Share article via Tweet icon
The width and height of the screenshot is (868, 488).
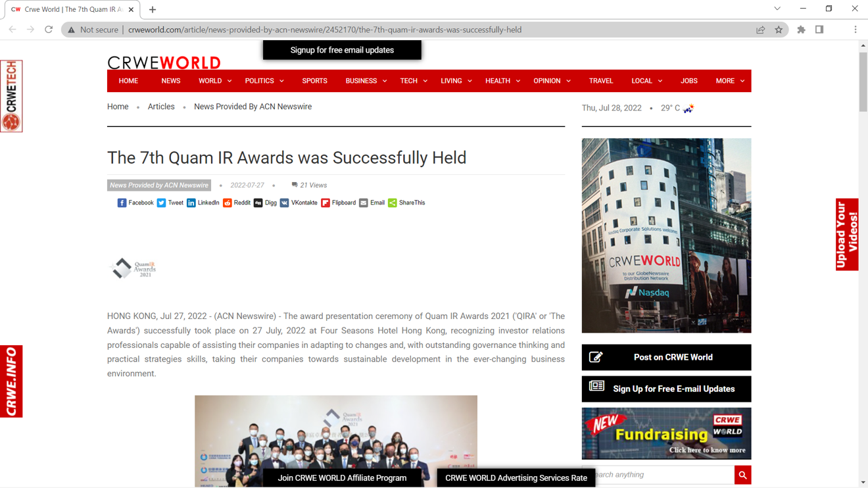click(x=170, y=203)
